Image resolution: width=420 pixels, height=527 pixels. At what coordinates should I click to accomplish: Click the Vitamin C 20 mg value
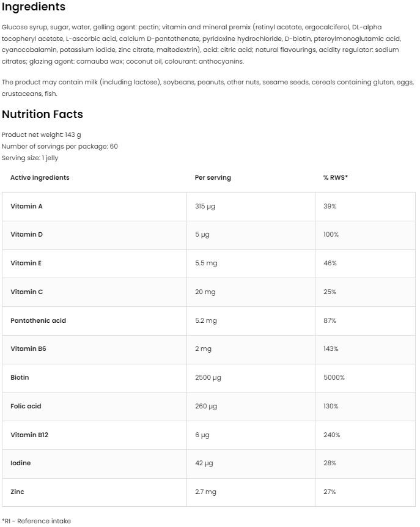(205, 292)
